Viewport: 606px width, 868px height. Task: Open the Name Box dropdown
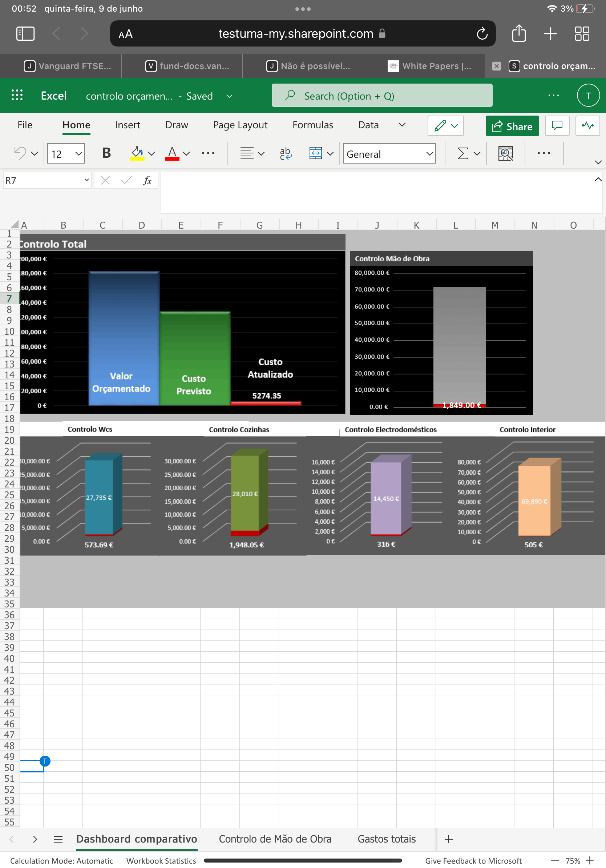(86, 180)
